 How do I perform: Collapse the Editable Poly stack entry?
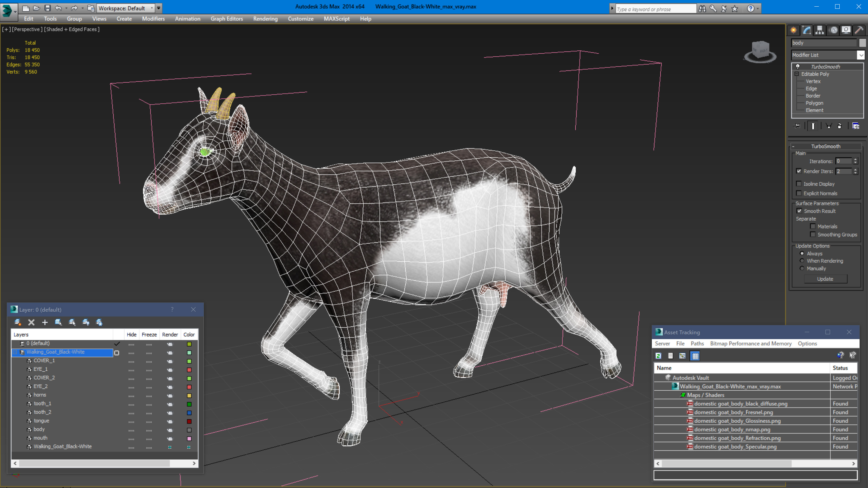[x=797, y=74]
